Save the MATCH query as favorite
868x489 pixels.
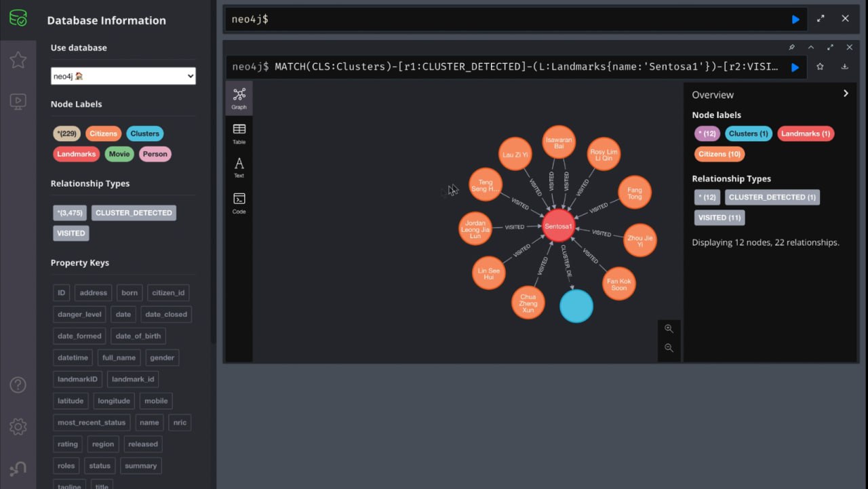pyautogui.click(x=820, y=66)
